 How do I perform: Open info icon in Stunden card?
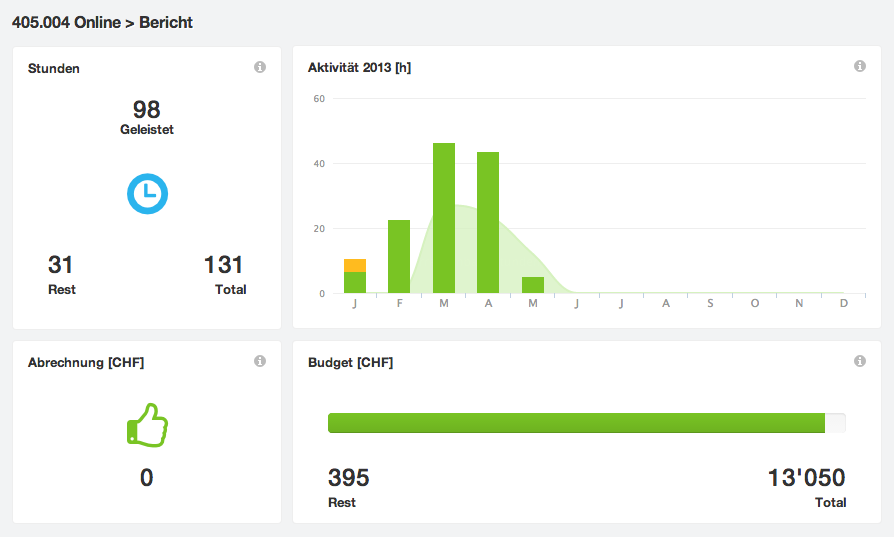[260, 67]
